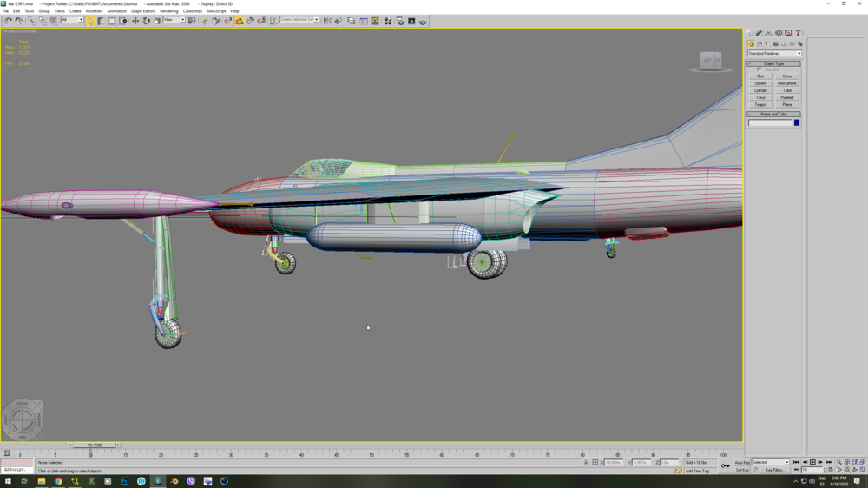This screenshot has height=488, width=868.
Task: Select the Helpers category icon
Action: [784, 44]
